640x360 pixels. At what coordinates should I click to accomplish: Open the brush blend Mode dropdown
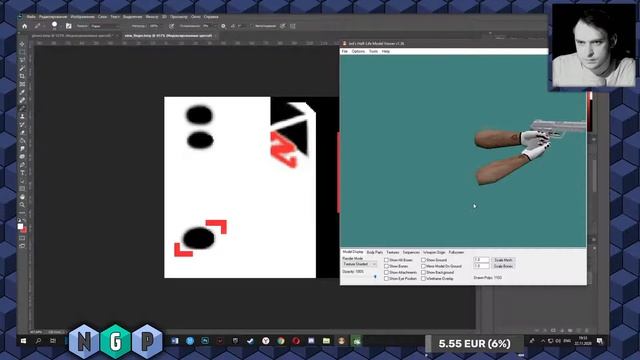point(105,26)
